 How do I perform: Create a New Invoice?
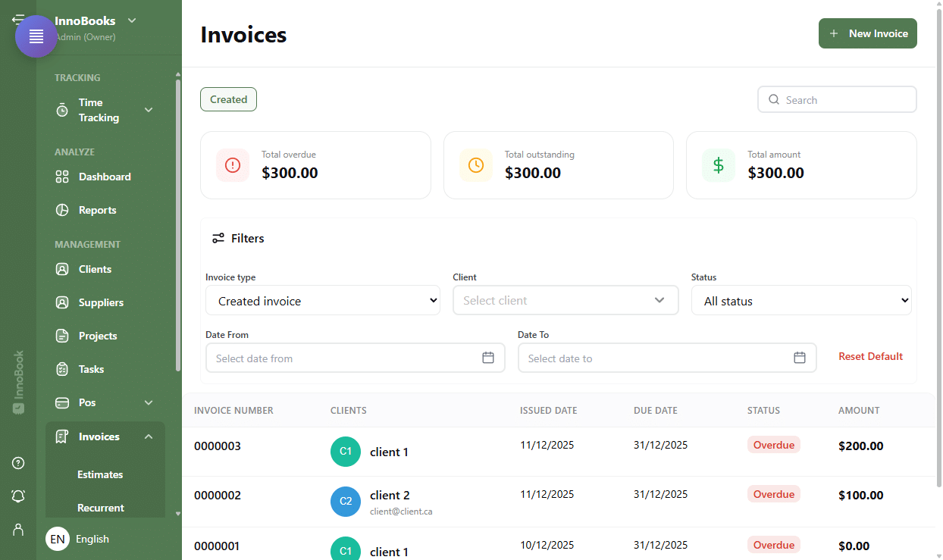point(868,33)
